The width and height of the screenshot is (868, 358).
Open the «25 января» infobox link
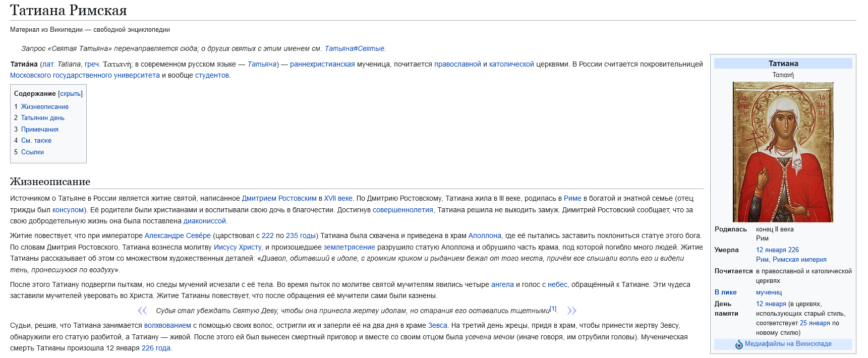tap(815, 323)
